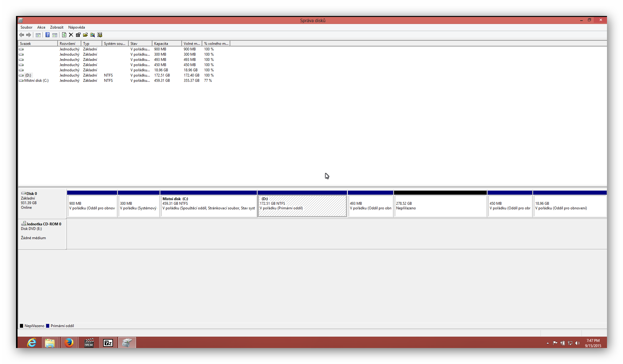Open the Zobrazit menu
Image resolution: width=623 pixels, height=364 pixels.
[x=57, y=27]
